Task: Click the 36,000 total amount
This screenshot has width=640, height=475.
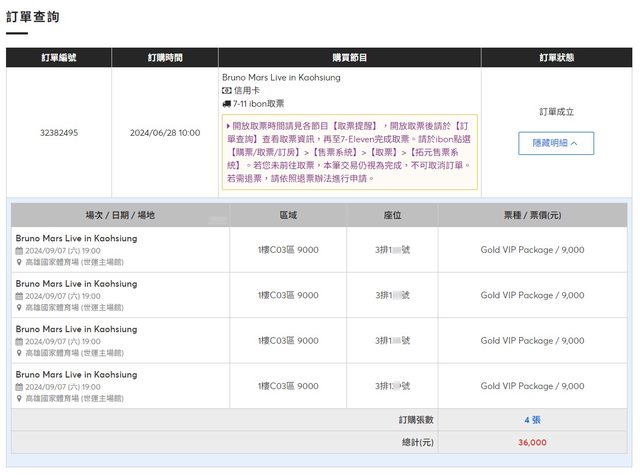Action: click(x=532, y=442)
